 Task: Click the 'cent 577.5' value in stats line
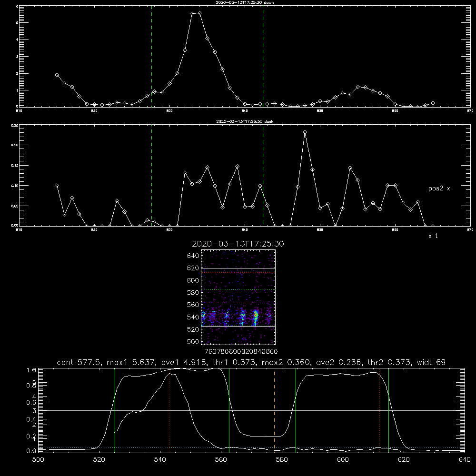coord(80,362)
